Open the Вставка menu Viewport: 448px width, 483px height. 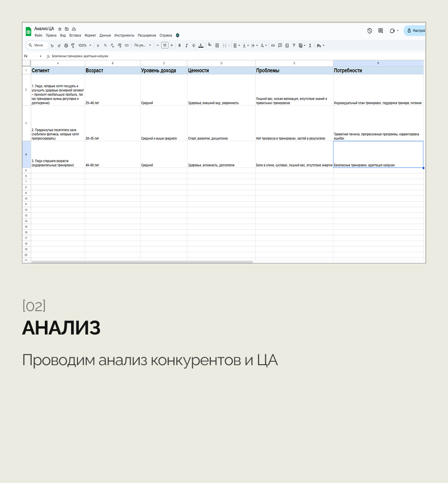pyautogui.click(x=75, y=36)
